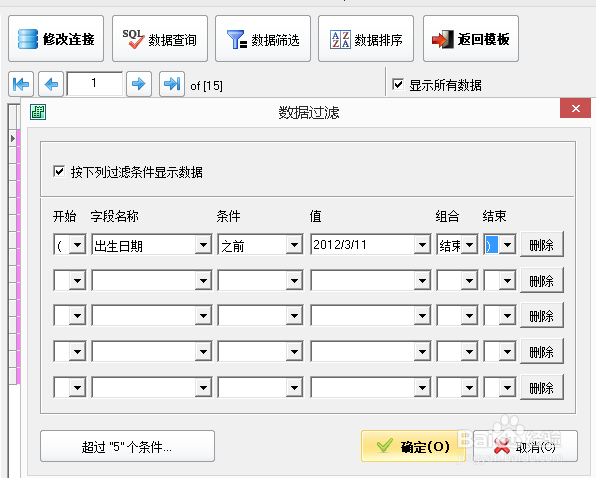Go to the previous record arrow
The width and height of the screenshot is (596, 478).
(x=51, y=84)
